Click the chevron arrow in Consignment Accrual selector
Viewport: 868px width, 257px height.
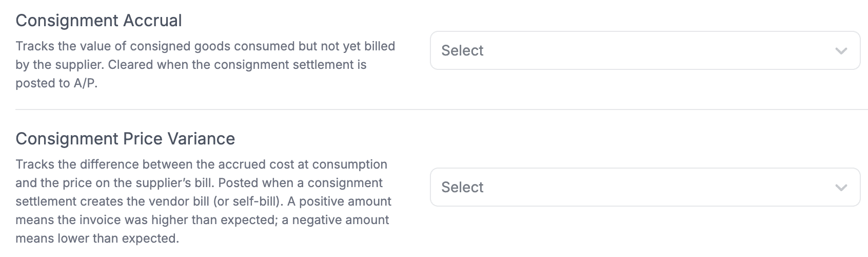coord(840,51)
